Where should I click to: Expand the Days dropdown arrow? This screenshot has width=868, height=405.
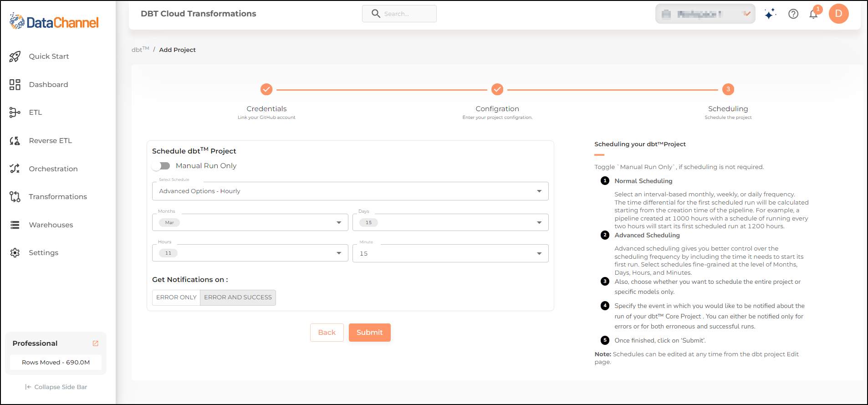539,223
